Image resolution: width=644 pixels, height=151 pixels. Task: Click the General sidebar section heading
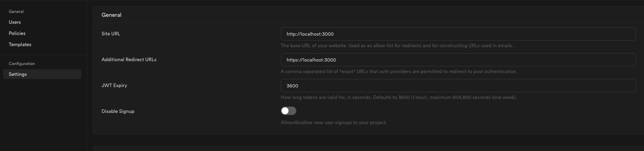point(16,12)
